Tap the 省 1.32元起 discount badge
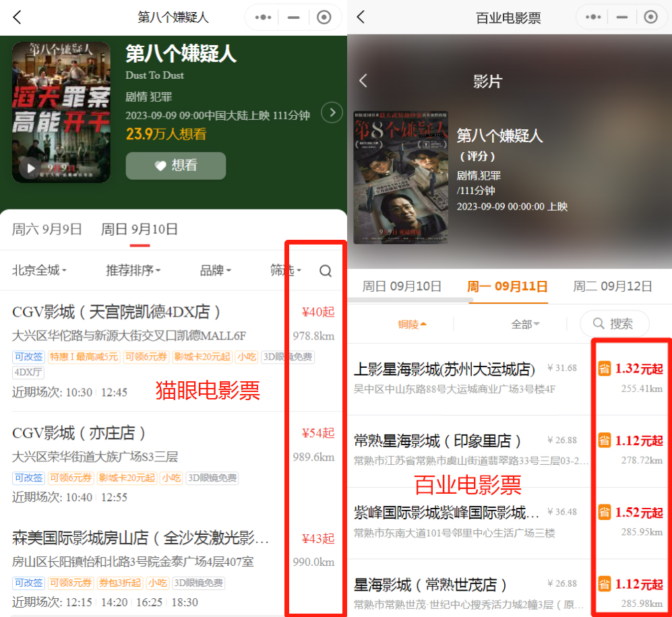This screenshot has width=672, height=617. (x=630, y=368)
